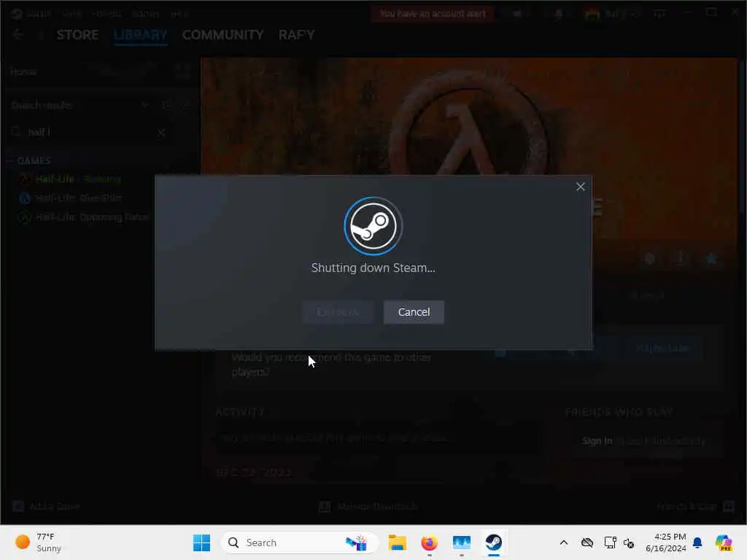Clear the library search field
Image resolution: width=747 pixels, height=560 pixels.
pos(161,133)
